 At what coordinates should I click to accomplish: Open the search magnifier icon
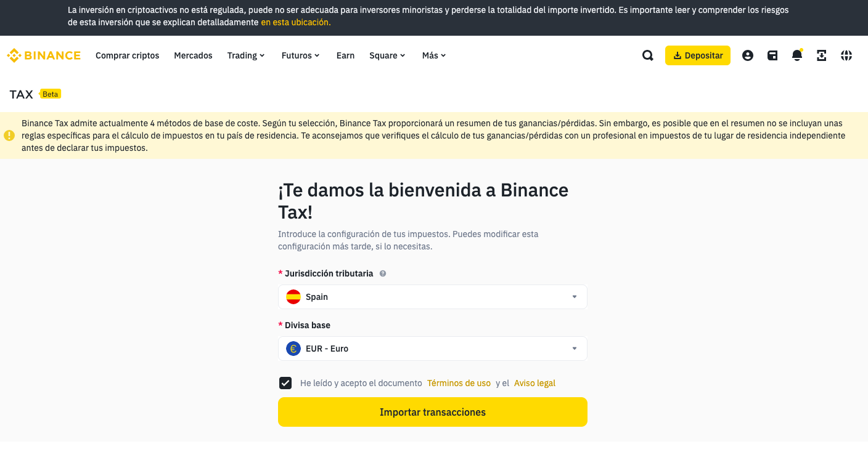[x=648, y=55]
